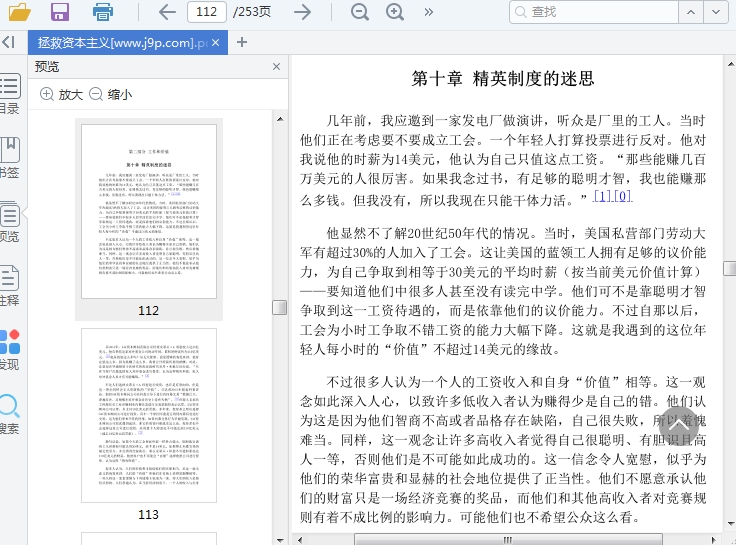The image size is (736, 545).
Task: Click 缩小 button in preview panel
Action: tap(110, 94)
